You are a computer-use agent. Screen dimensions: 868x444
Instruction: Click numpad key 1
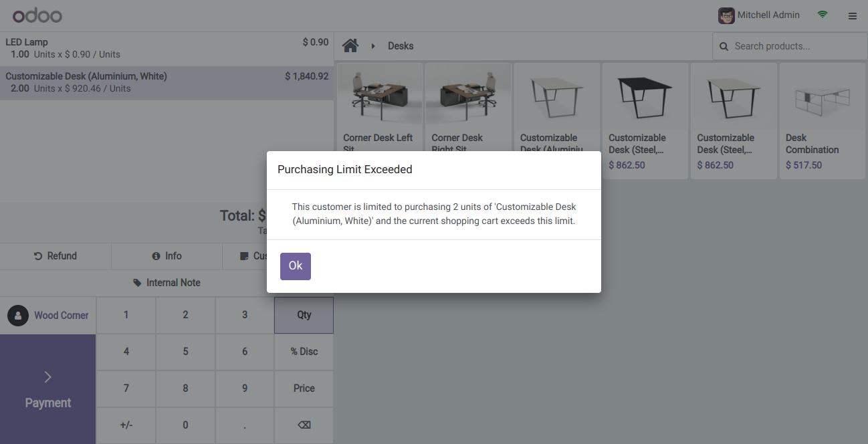pos(126,315)
